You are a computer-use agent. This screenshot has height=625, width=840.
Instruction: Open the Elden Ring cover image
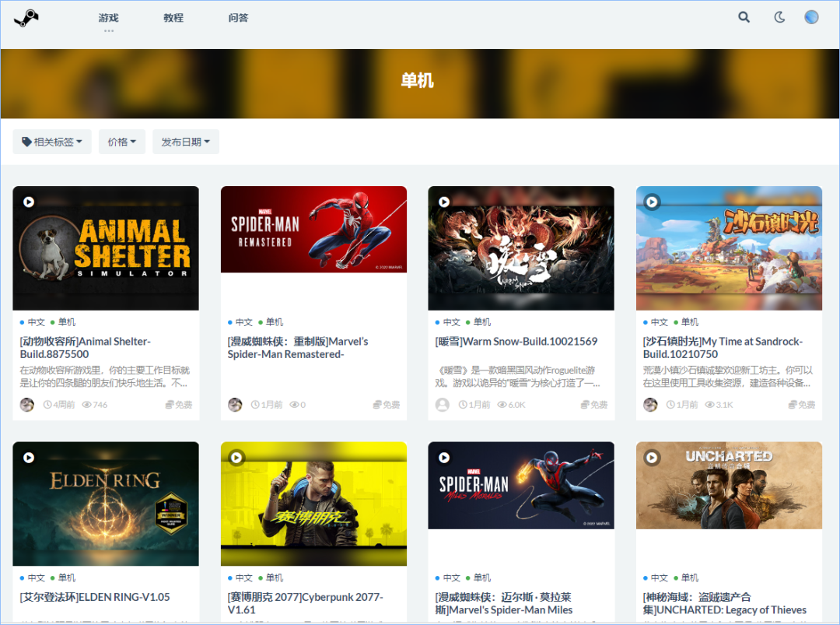click(106, 504)
